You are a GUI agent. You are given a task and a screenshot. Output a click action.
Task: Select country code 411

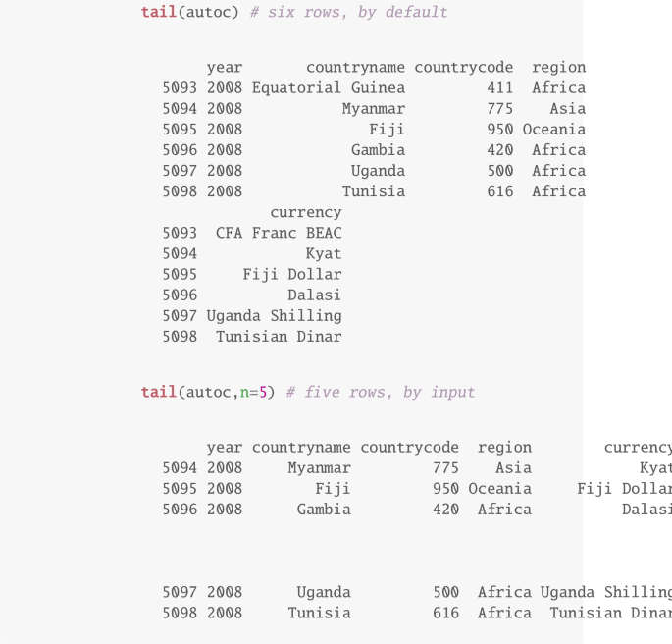499,88
